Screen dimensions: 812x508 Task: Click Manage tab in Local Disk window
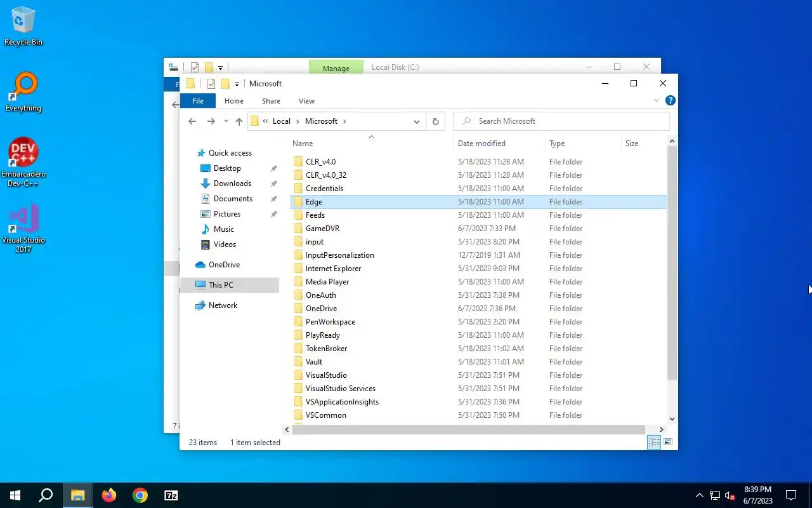click(x=336, y=67)
